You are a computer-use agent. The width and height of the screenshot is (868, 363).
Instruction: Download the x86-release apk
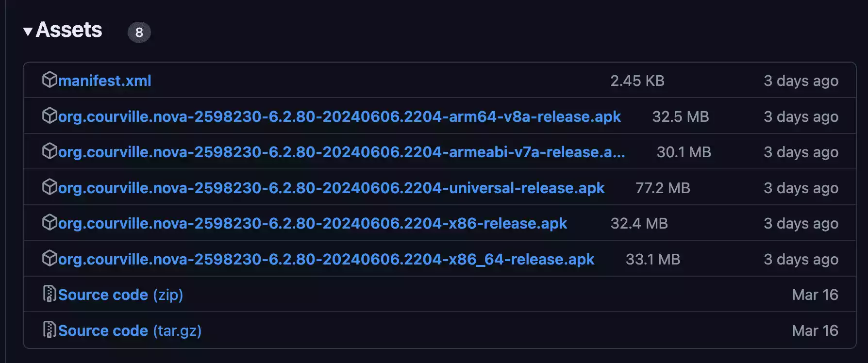(312, 223)
